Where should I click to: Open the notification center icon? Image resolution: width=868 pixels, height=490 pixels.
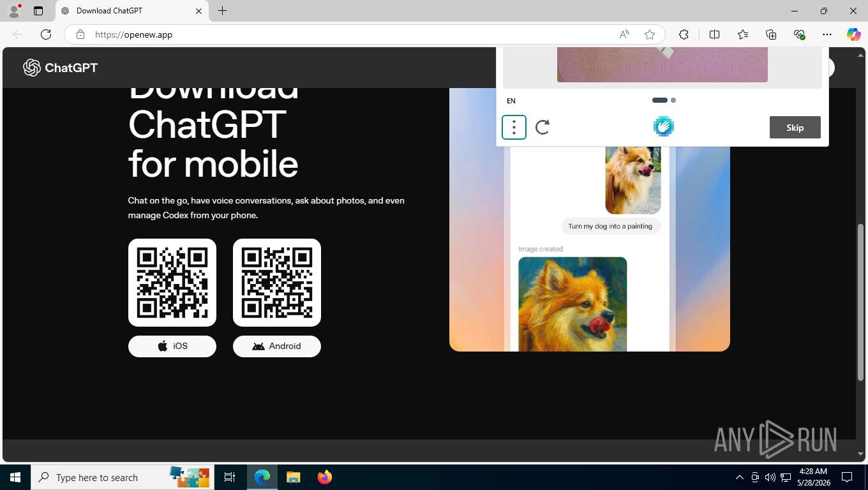click(847, 477)
